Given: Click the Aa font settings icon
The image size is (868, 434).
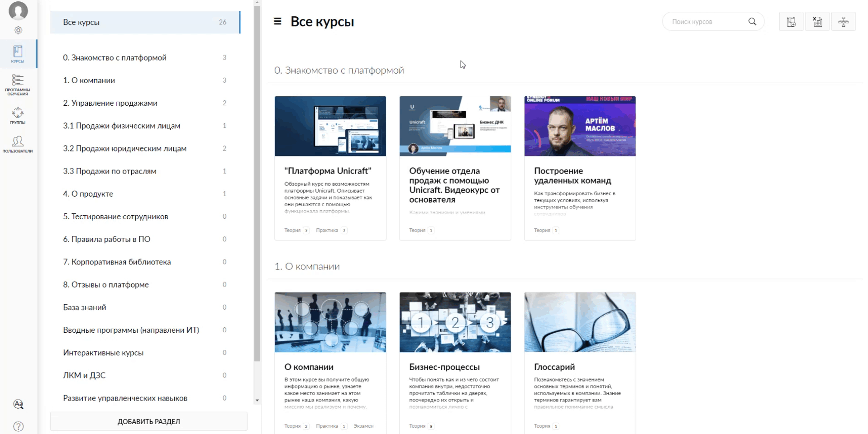Looking at the screenshot, I should coord(18,404).
